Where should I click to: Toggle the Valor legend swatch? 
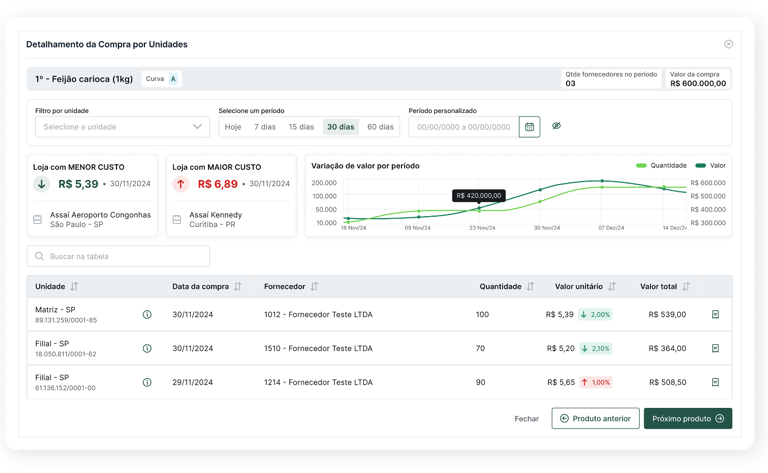700,166
